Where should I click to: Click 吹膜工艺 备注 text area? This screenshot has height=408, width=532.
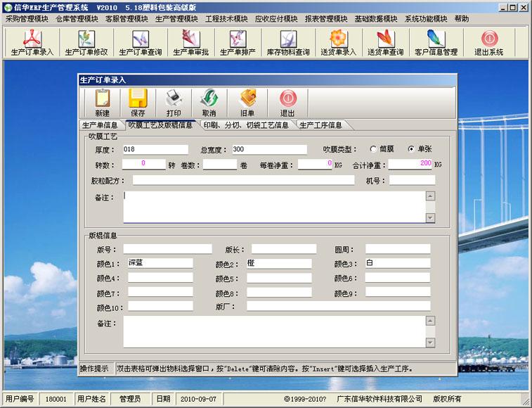(x=275, y=207)
